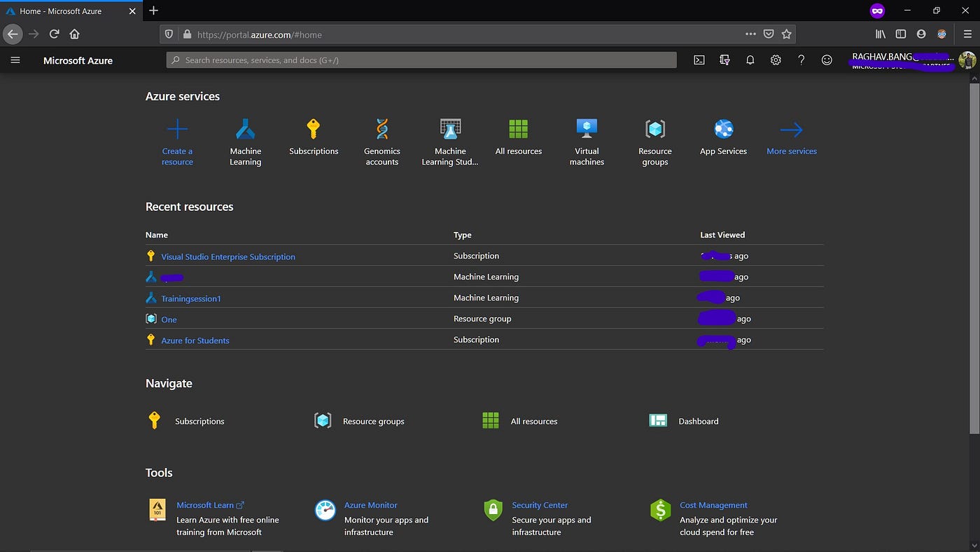This screenshot has width=980, height=552.
Task: Open Machine Learning Studio service icon
Action: click(450, 130)
